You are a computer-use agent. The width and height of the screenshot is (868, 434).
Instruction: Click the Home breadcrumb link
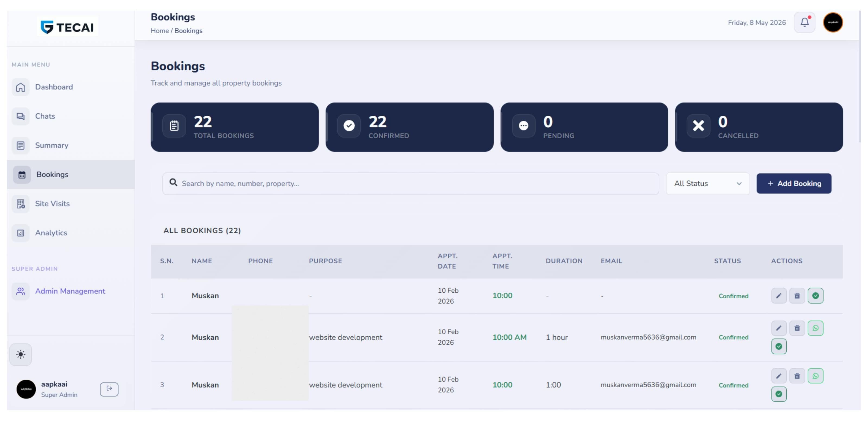pyautogui.click(x=160, y=31)
